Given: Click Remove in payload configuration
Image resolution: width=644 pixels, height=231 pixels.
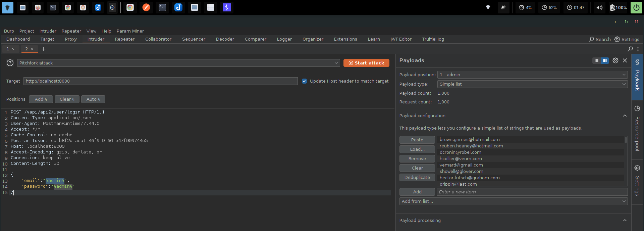Looking at the screenshot, I should tap(417, 158).
